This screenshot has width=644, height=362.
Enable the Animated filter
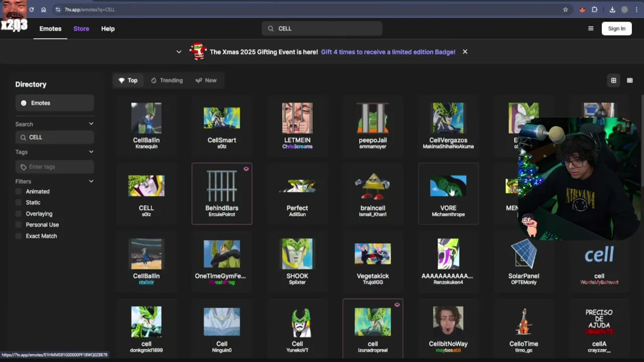(x=19, y=192)
